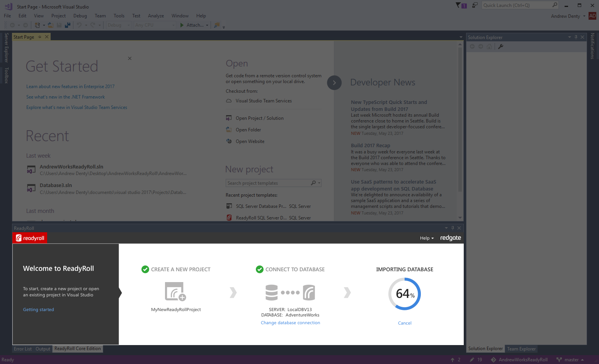Click the New Project toolbar icon
Viewport: 599px width, 364px height.
[37, 25]
